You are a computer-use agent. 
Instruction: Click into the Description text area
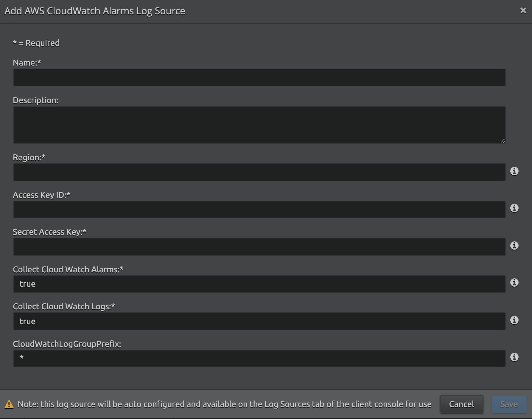(x=259, y=125)
